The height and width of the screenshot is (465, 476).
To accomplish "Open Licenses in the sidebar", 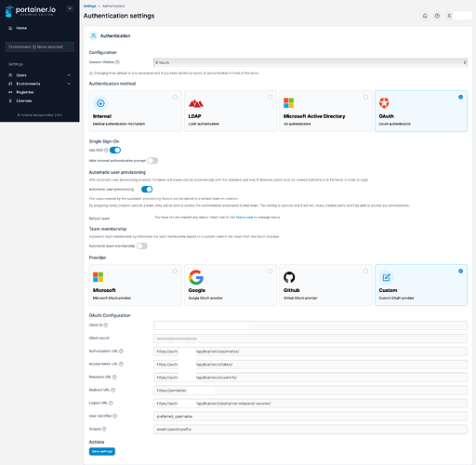I will [24, 100].
